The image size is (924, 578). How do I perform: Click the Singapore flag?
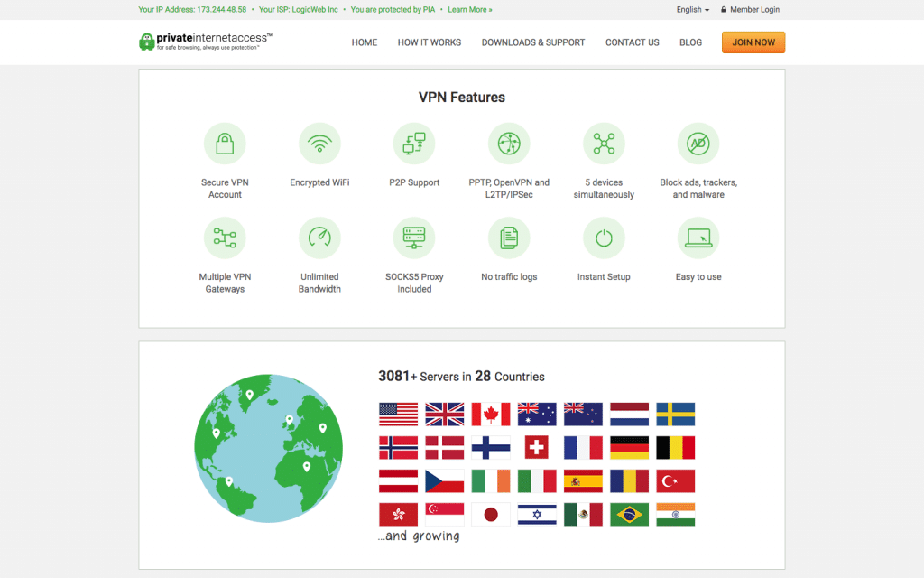[444, 514]
